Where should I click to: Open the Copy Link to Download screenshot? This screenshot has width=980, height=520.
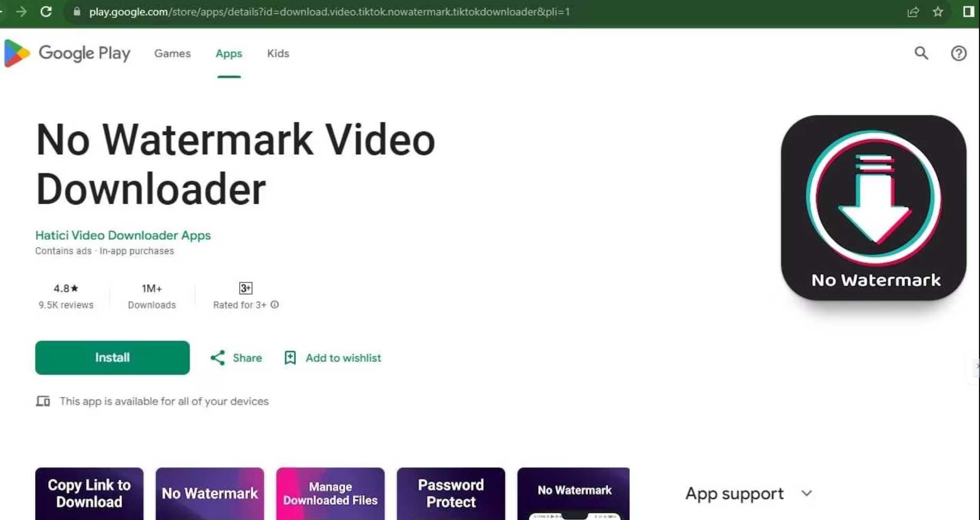tap(89, 493)
